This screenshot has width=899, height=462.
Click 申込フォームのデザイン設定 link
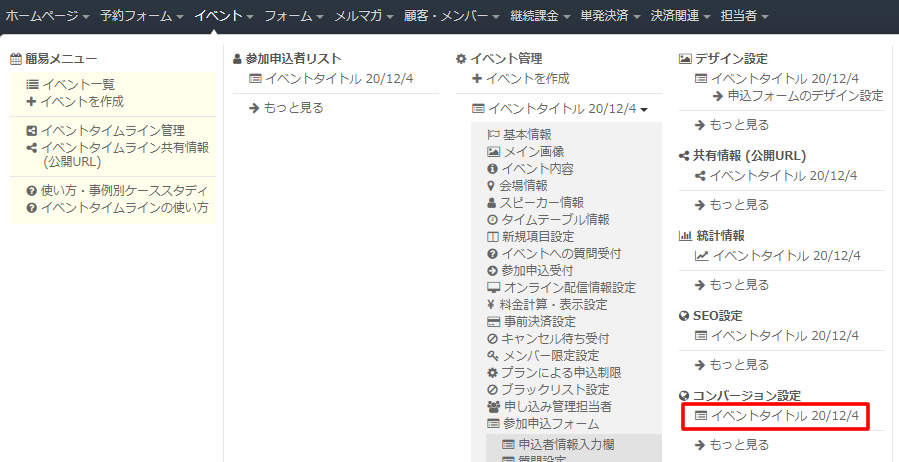805,95
